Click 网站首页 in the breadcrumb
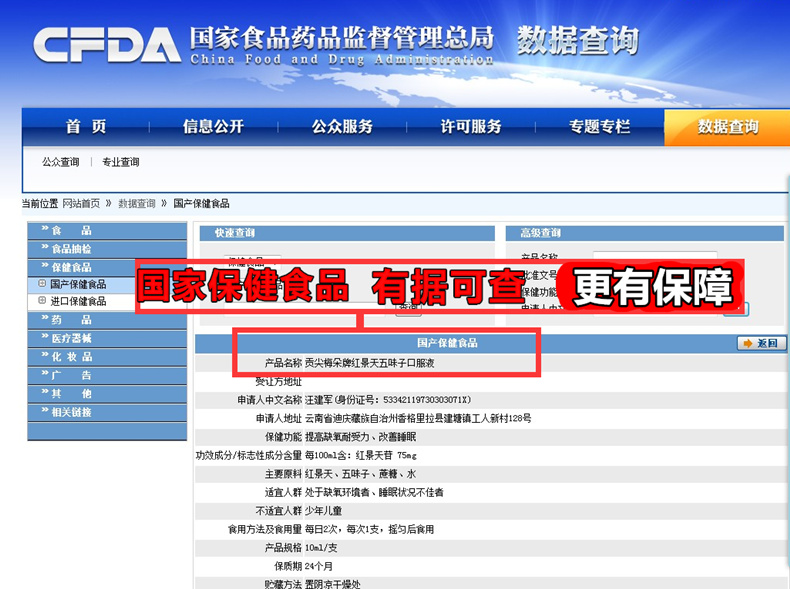790x589 pixels. pos(81,204)
